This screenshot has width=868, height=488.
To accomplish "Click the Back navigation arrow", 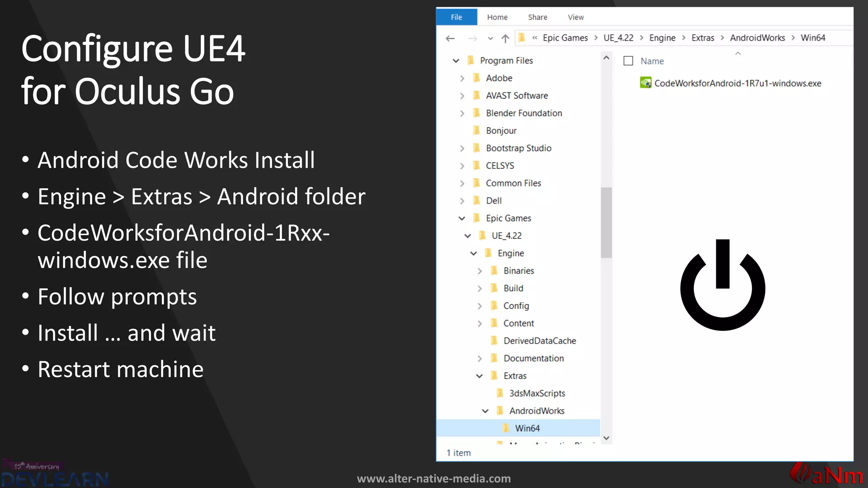I will [x=450, y=39].
